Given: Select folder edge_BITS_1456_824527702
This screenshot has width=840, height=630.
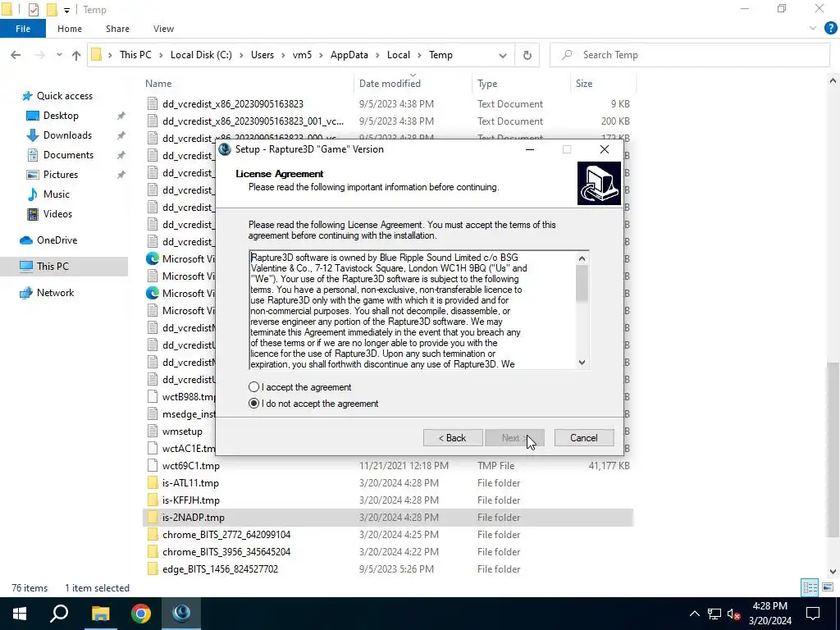Looking at the screenshot, I should coord(220,569).
